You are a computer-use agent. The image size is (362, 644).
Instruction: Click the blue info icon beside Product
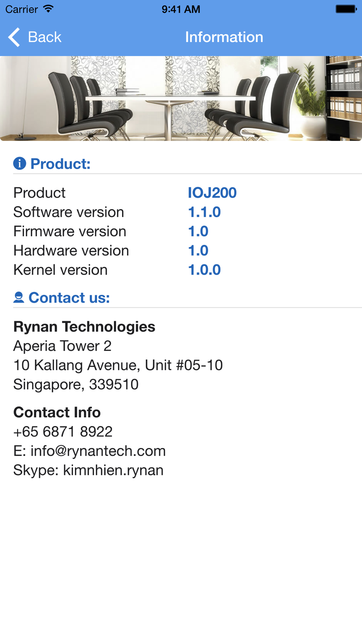coord(20,163)
